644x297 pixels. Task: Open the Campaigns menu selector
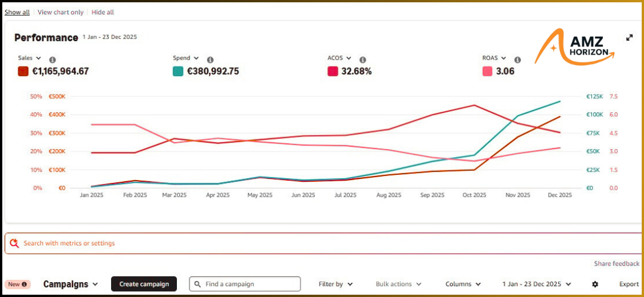point(70,284)
